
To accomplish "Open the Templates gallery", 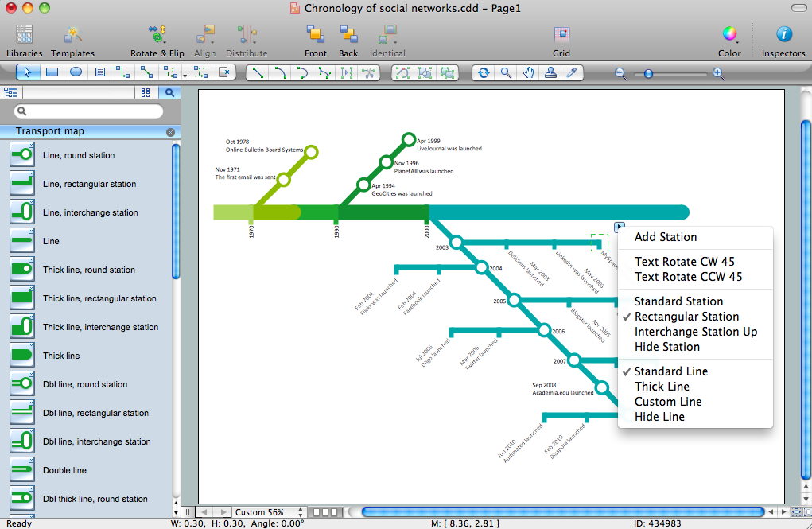I will click(72, 41).
